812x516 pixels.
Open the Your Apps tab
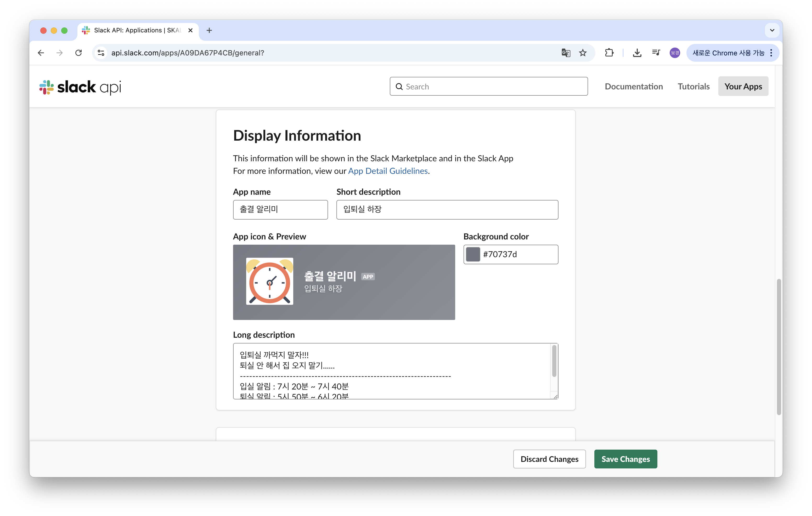743,87
